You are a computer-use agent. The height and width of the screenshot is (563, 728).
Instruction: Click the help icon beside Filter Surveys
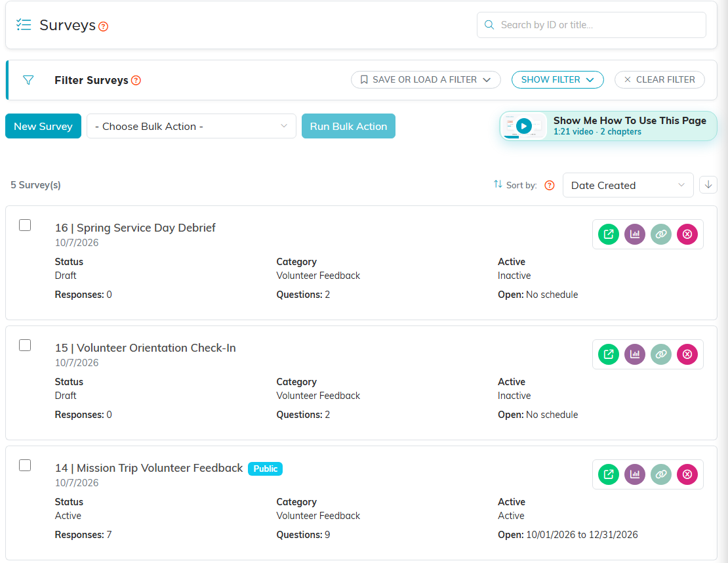coord(136,80)
